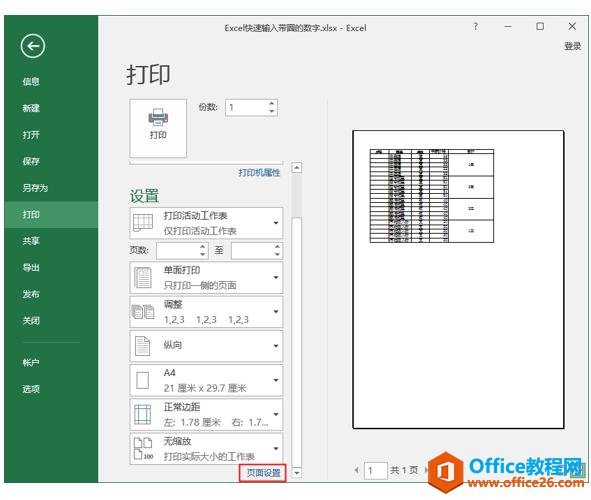Open the Publish sidebar item

click(31, 294)
